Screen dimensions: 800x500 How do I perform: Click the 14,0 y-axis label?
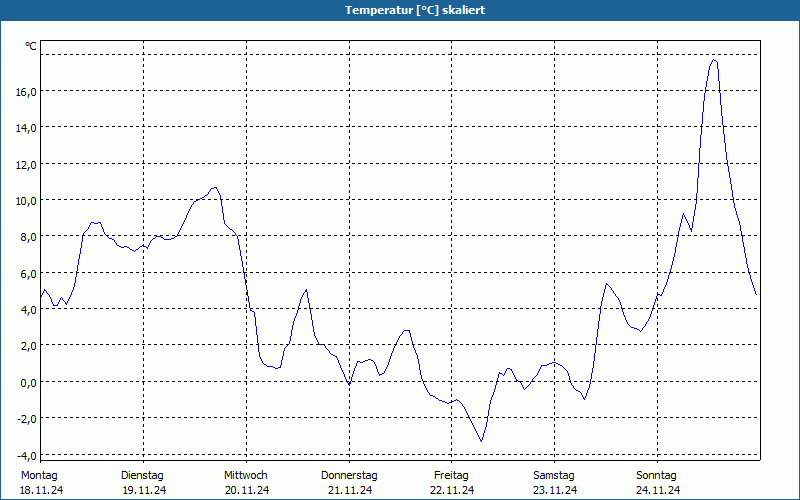click(26, 128)
